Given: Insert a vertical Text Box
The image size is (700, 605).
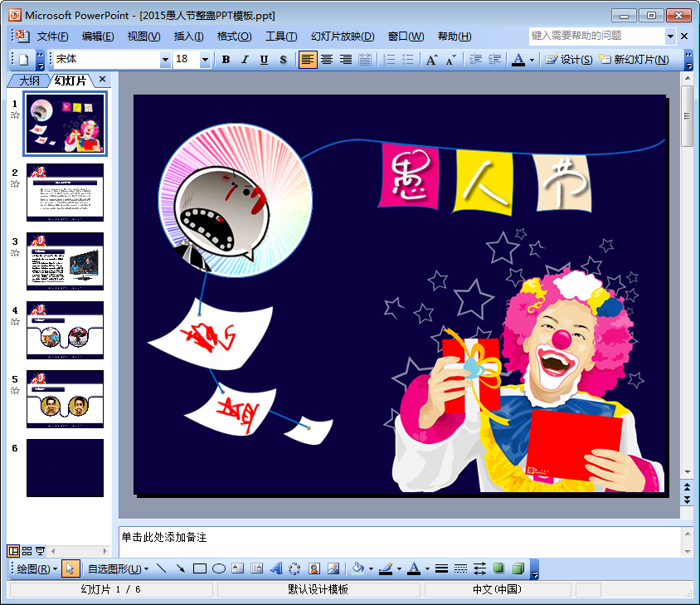Looking at the screenshot, I should [257, 568].
